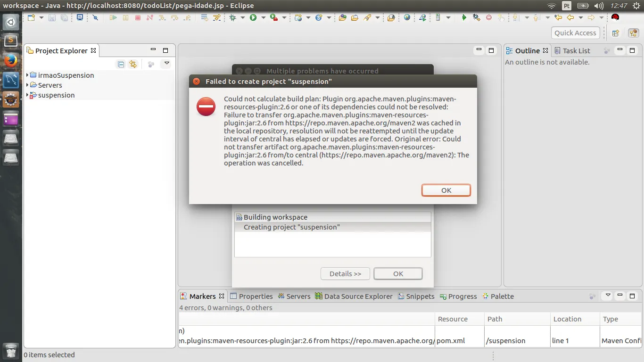644x362 pixels.
Task: Click the Open Perspective icon
Action: [x=615, y=33]
